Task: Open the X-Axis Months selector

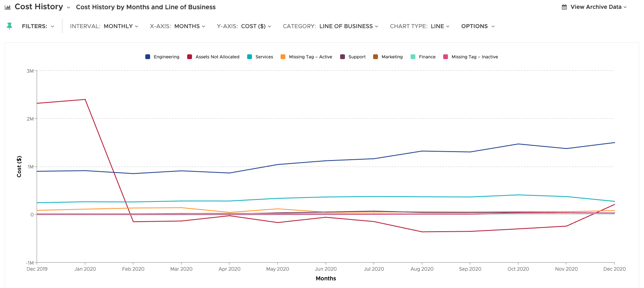Action: pyautogui.click(x=189, y=26)
